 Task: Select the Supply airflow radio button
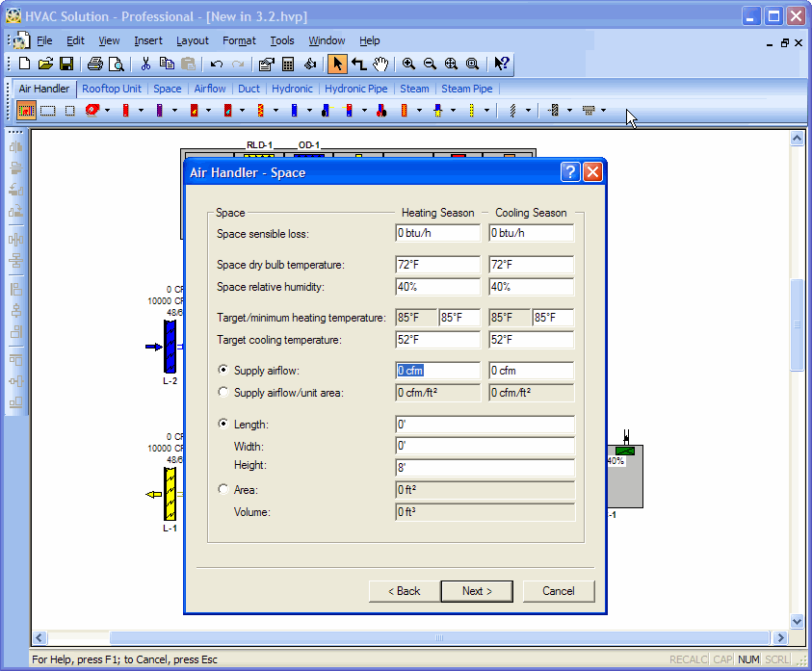coord(223,370)
